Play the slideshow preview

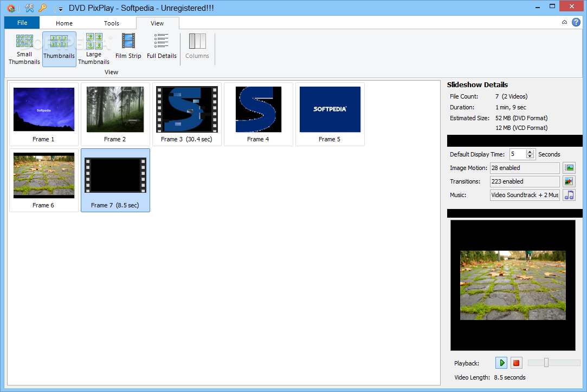coord(501,363)
